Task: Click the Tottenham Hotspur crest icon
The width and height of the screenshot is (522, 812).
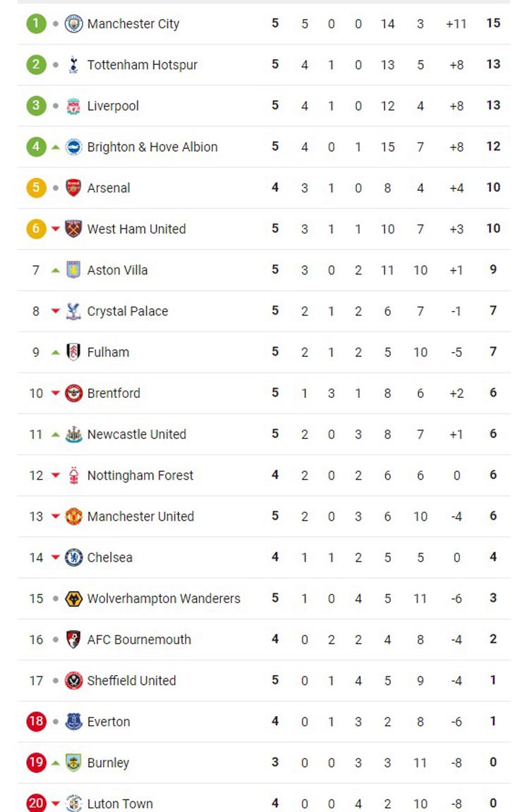Action: (x=73, y=65)
